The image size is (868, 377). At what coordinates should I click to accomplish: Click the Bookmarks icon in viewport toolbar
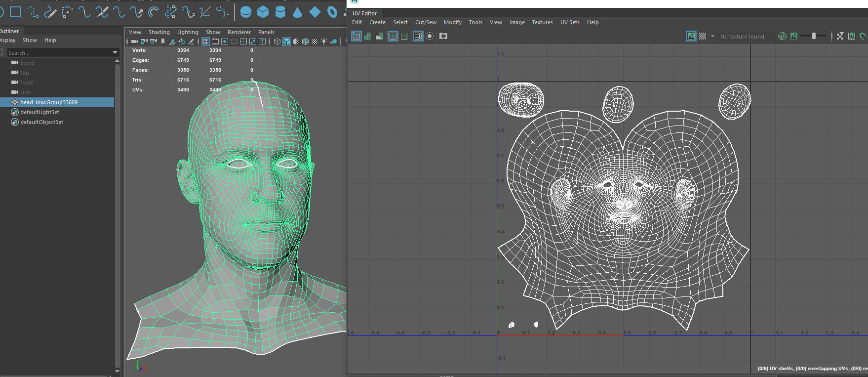[163, 42]
